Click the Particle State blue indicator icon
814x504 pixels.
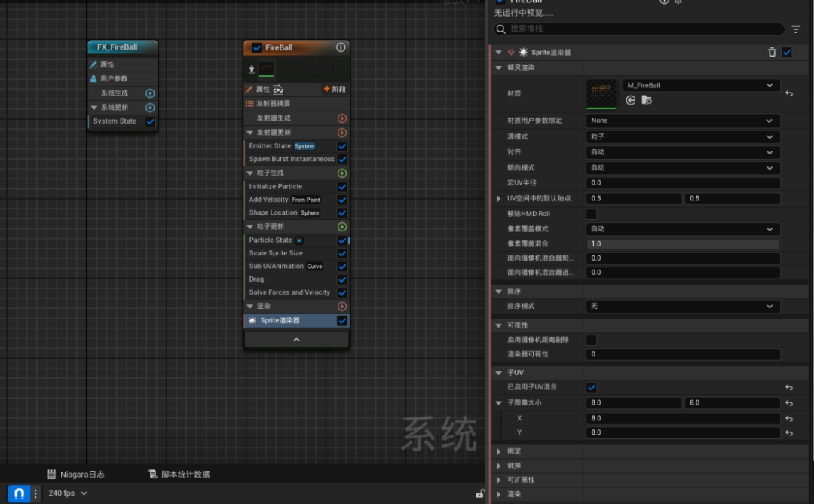pos(299,240)
